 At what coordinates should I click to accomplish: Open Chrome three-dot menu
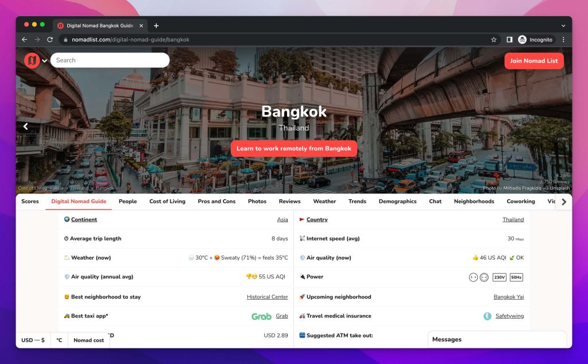click(x=563, y=40)
